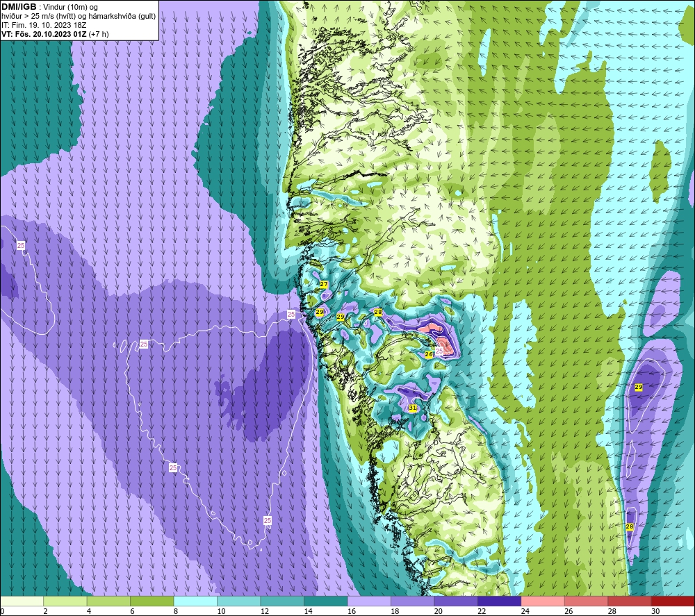The width and height of the screenshot is (695, 616).
Task: Click the 'DMI/IGB' title text
Action: click(x=19, y=7)
